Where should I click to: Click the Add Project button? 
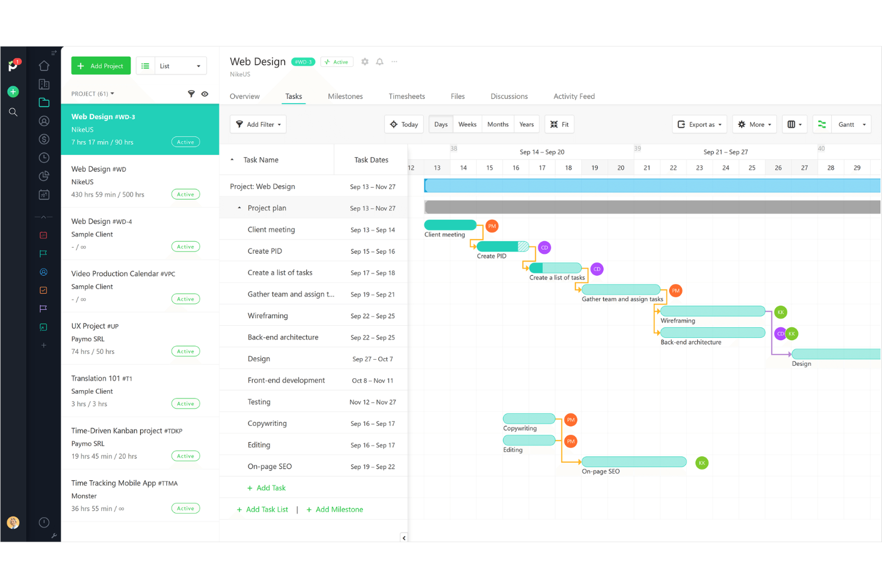(101, 66)
